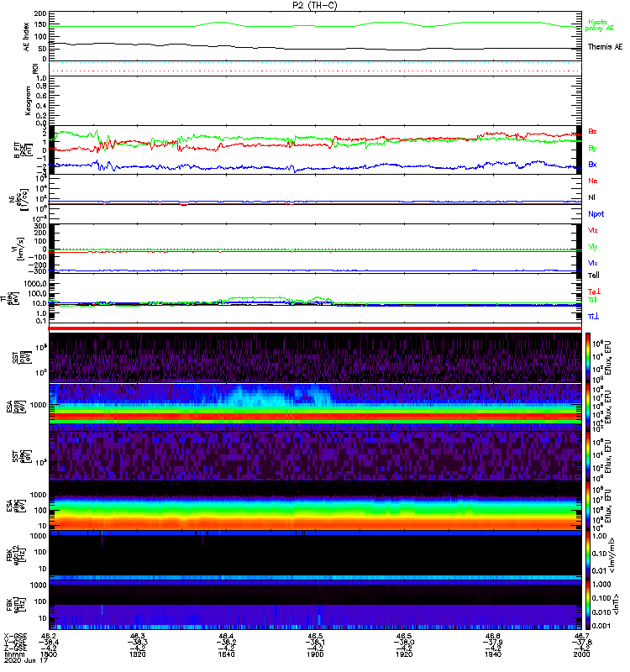Click the X-GSE value "46.7"

pyautogui.click(x=581, y=637)
